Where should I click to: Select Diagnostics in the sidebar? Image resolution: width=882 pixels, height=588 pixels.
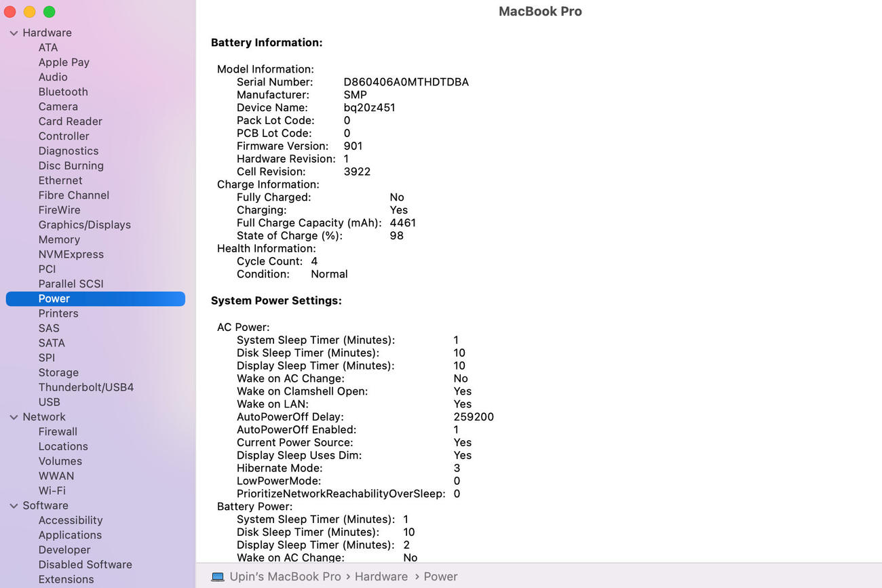click(69, 151)
